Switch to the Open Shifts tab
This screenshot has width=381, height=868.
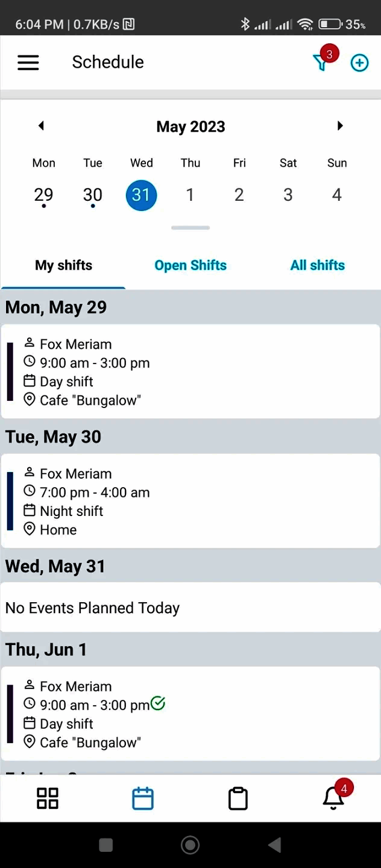pos(190,265)
